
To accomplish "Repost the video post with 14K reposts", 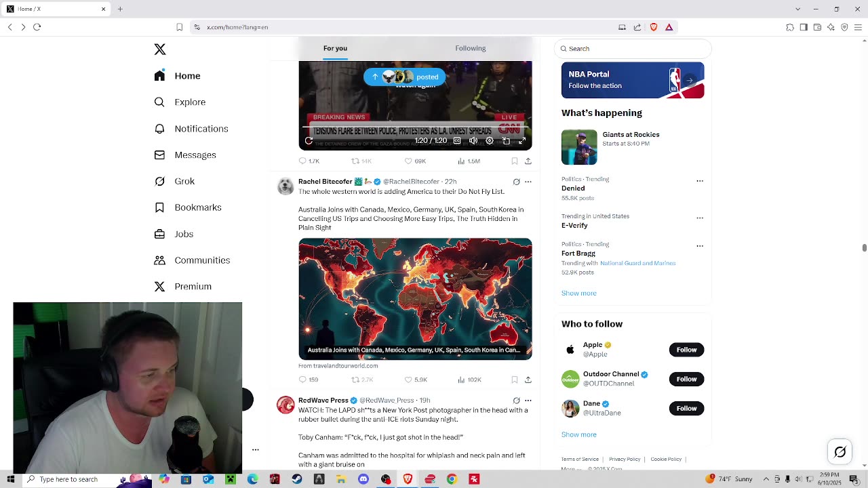I will click(361, 161).
